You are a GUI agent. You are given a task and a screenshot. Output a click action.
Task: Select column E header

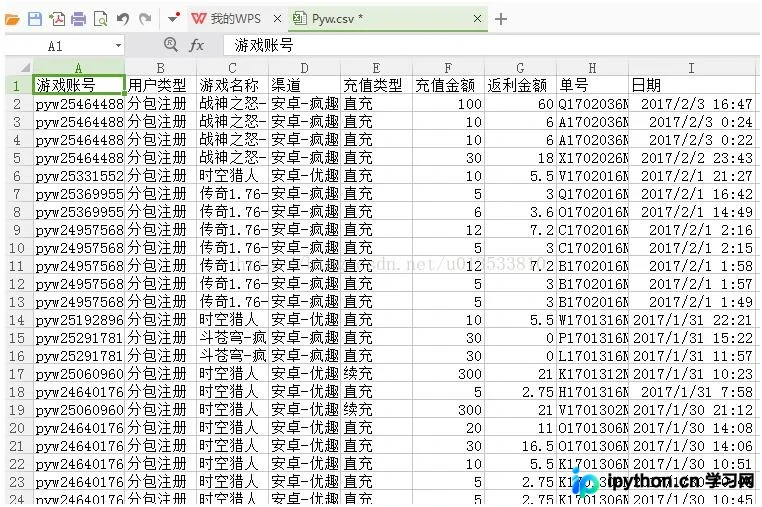coord(376,68)
